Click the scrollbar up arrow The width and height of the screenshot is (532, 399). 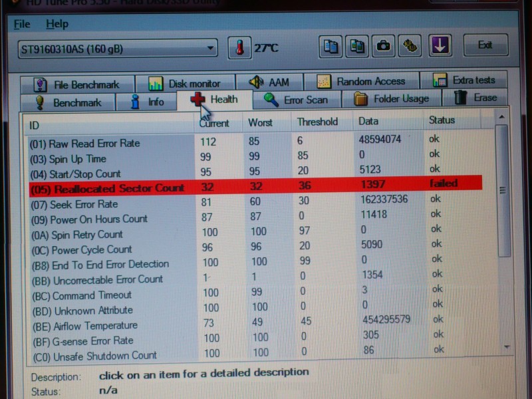point(502,117)
